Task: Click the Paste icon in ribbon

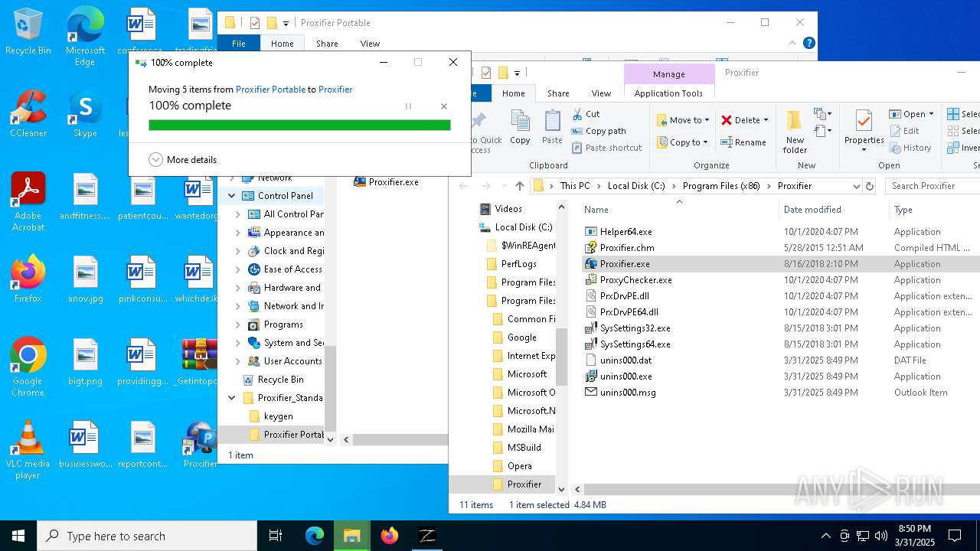Action: click(x=552, y=127)
